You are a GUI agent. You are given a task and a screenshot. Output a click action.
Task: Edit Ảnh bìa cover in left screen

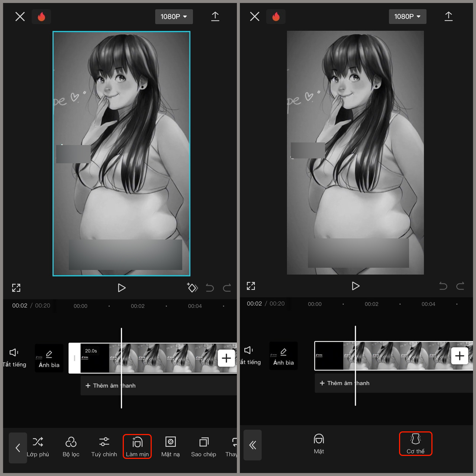(49, 358)
